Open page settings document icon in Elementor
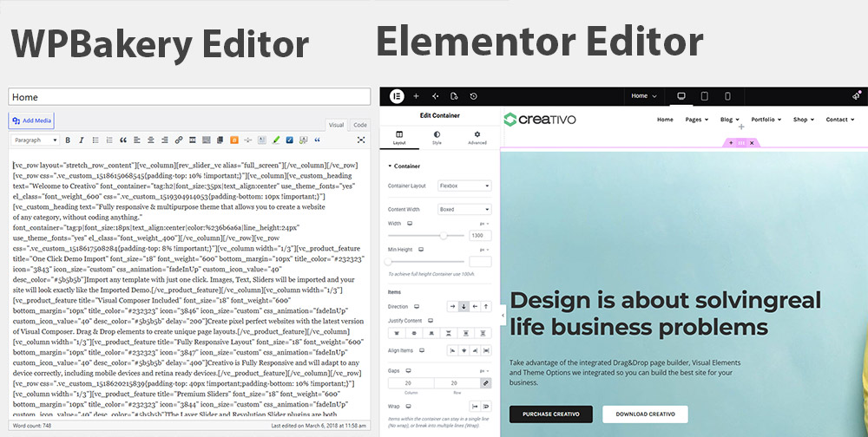This screenshot has width=868, height=437. pyautogui.click(x=454, y=96)
